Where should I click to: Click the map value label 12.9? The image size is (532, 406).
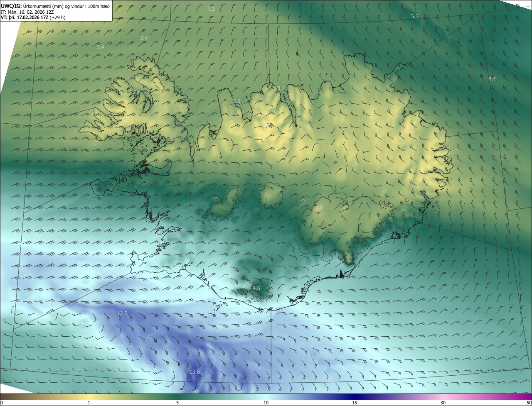(x=122, y=313)
